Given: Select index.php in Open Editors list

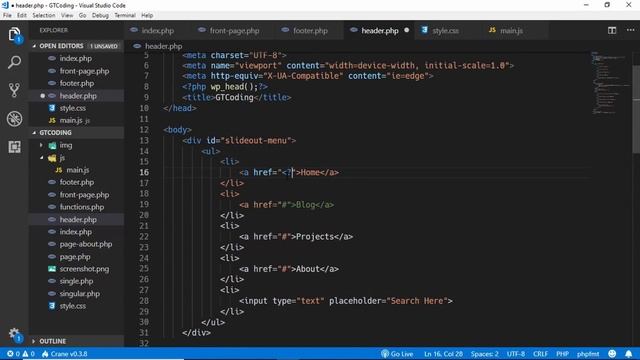Looking at the screenshot, I should pyautogui.click(x=76, y=58).
